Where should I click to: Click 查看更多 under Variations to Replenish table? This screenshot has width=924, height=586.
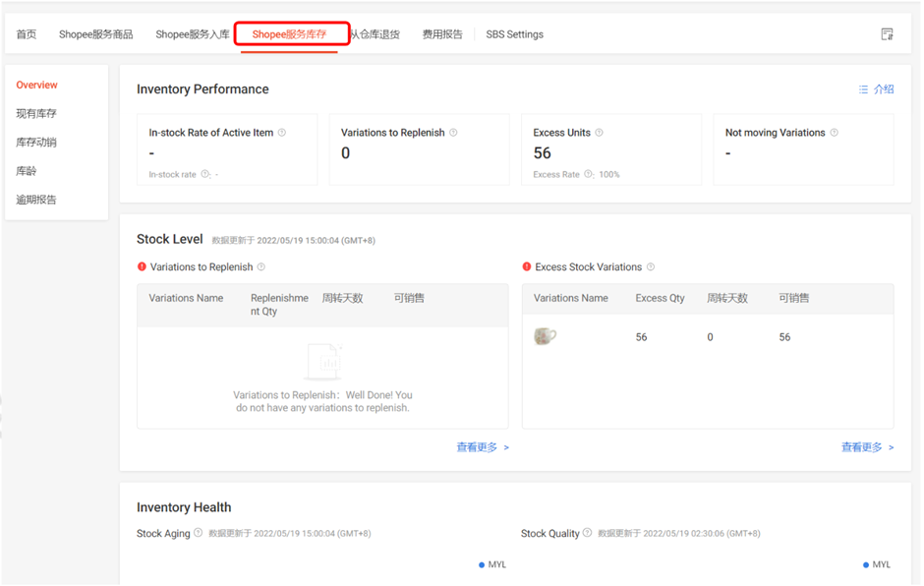coord(483,447)
